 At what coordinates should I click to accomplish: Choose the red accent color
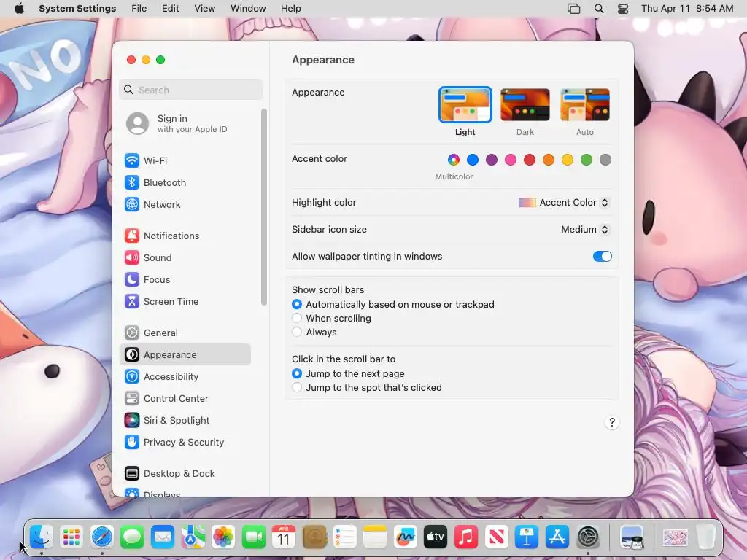[x=530, y=160]
